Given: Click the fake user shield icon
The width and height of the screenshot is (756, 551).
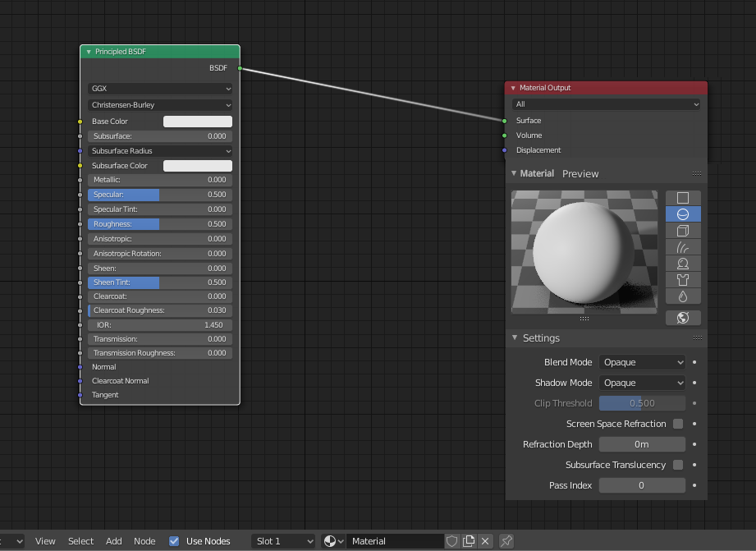Looking at the screenshot, I should 451,541.
